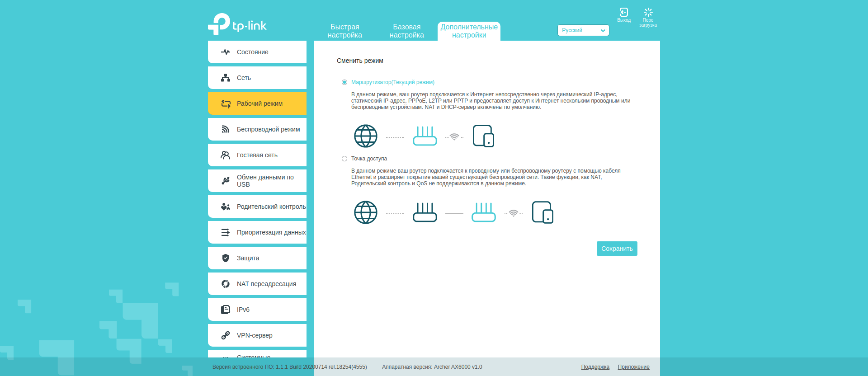Open the Русский language dropdown

pos(583,30)
